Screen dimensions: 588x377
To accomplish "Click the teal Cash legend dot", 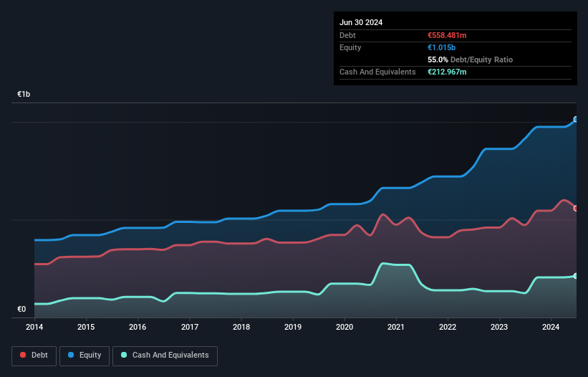I will [x=124, y=355].
